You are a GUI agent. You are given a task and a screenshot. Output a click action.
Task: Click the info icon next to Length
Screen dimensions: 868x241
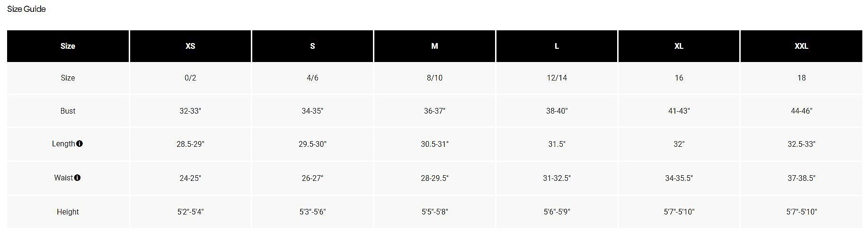pos(80,143)
